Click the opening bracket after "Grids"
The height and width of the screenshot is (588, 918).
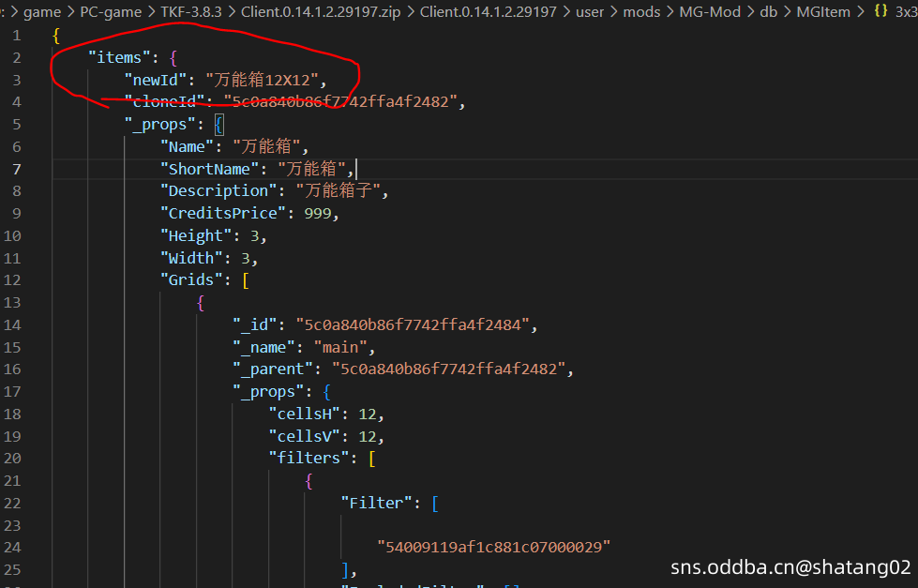245,280
